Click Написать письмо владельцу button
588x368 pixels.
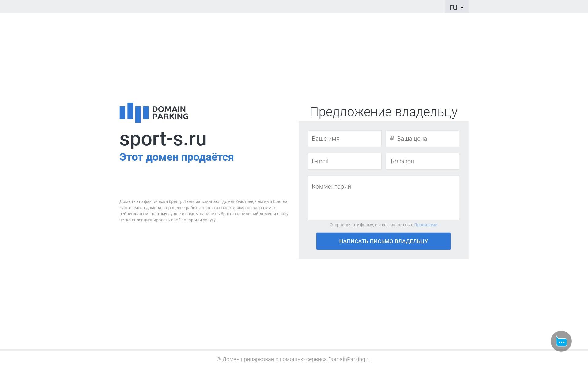383,241
